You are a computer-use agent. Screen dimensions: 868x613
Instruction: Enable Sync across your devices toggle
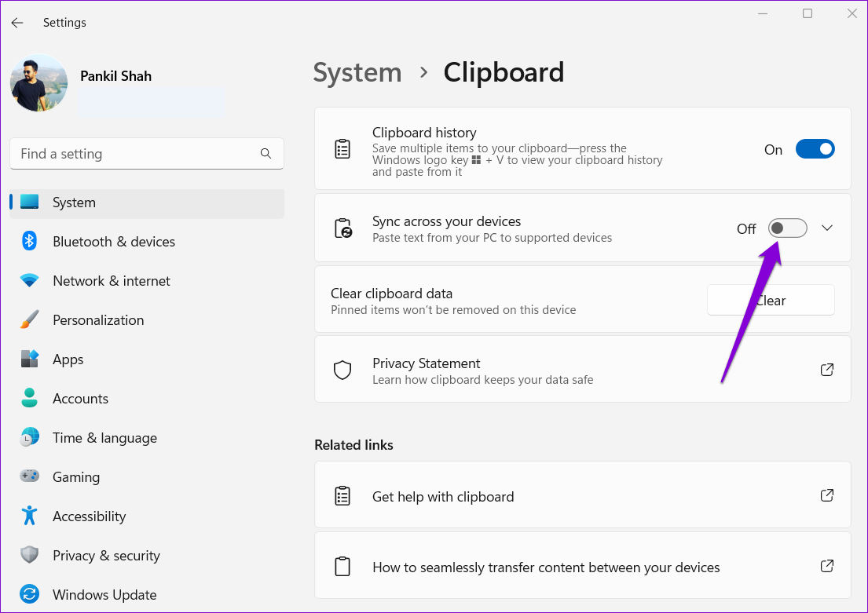pos(787,228)
